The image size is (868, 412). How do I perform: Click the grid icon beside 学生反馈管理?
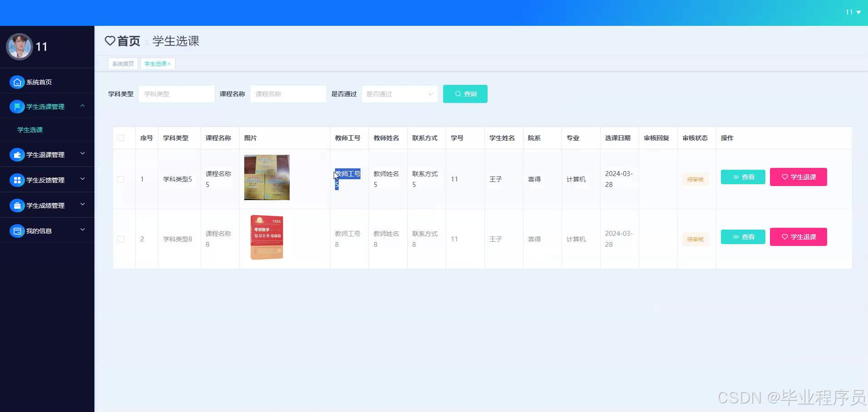pyautogui.click(x=17, y=180)
